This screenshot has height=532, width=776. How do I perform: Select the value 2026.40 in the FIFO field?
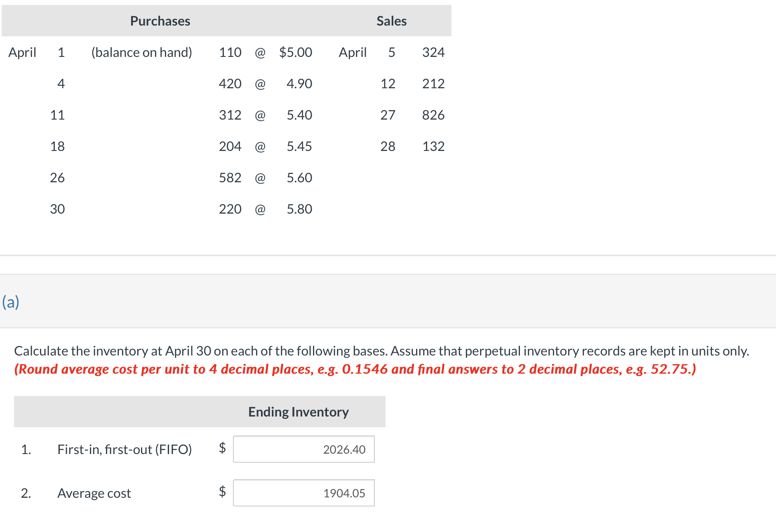(x=343, y=450)
